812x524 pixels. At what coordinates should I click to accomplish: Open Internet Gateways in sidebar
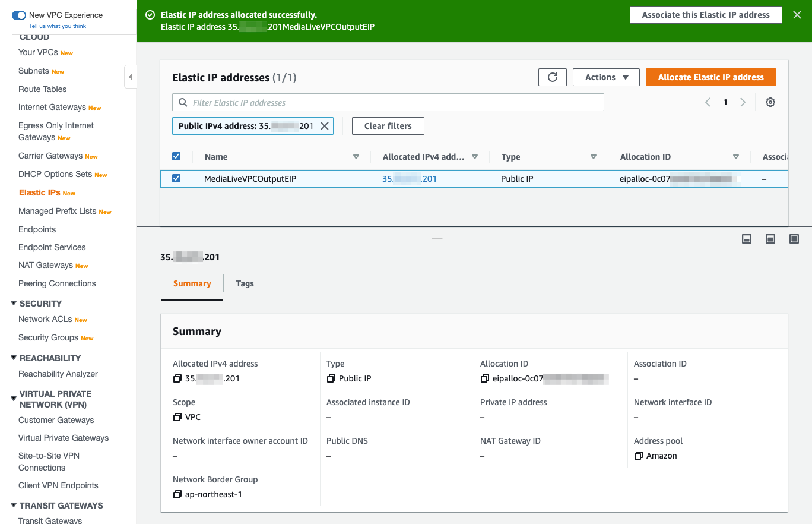(x=52, y=107)
